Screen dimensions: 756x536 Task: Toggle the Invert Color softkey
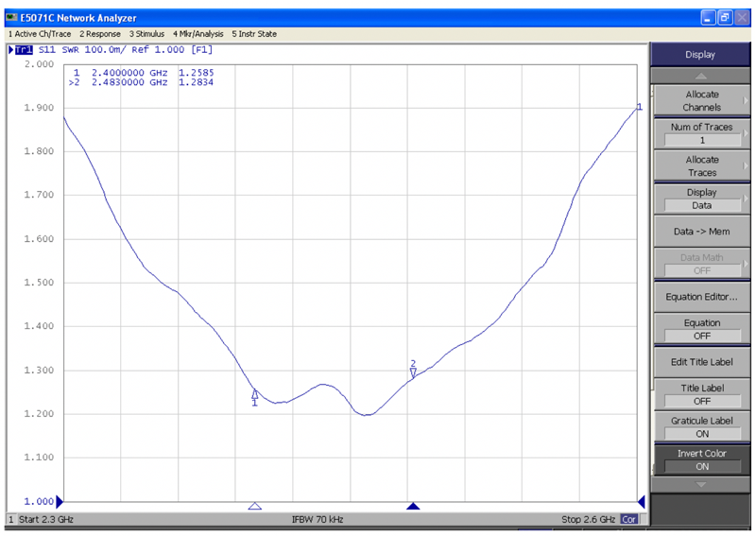pos(701,459)
